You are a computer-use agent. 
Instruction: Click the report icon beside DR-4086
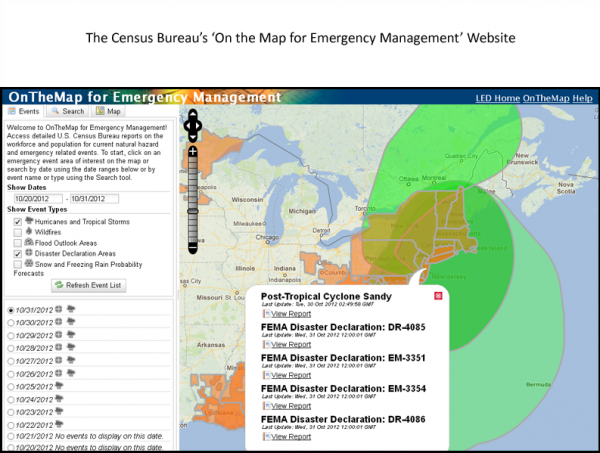coord(267,436)
